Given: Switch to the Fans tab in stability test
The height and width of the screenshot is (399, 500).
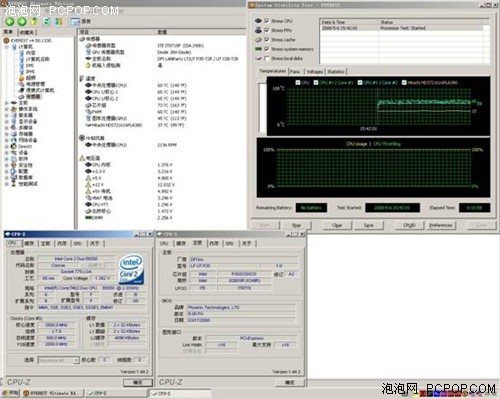Looking at the screenshot, I should coord(295,71).
